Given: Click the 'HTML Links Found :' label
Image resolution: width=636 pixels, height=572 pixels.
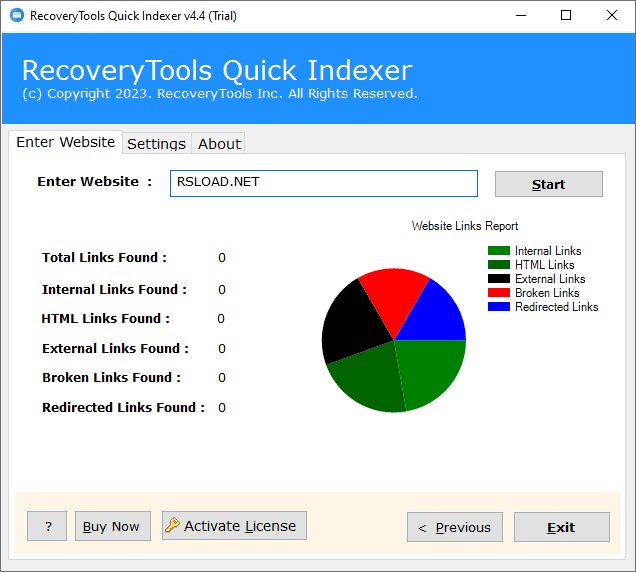Looking at the screenshot, I should point(105,318).
